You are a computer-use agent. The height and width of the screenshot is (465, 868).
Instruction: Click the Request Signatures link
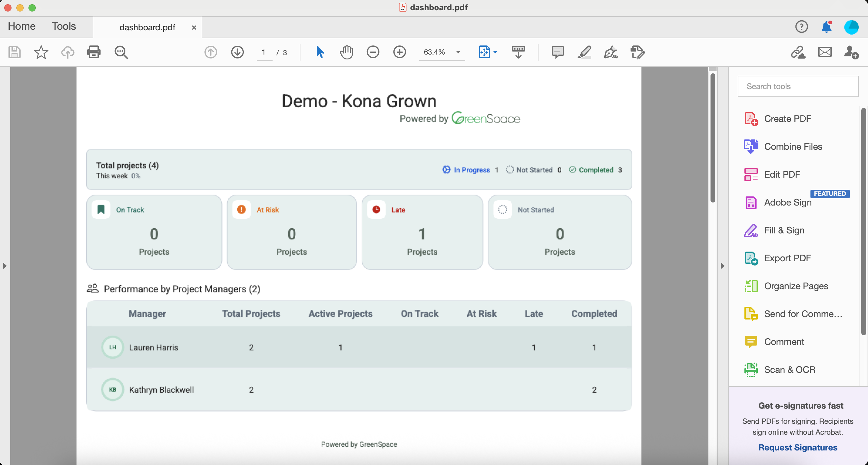797,447
